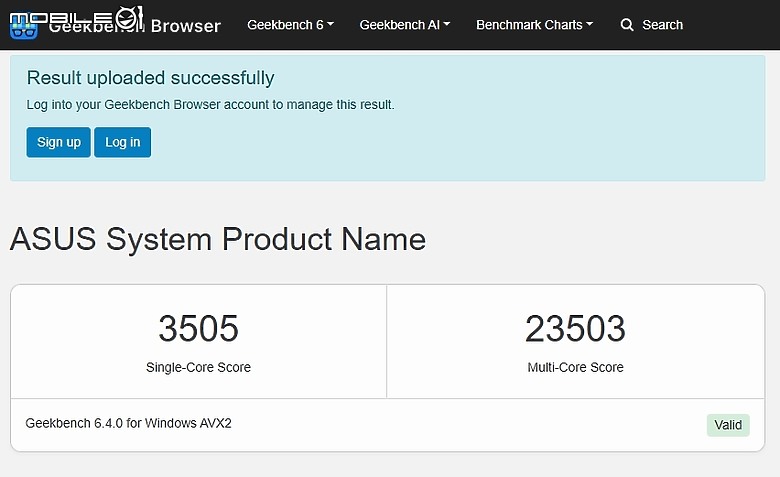Click the Valid status badge
780x477 pixels.
[x=728, y=425]
